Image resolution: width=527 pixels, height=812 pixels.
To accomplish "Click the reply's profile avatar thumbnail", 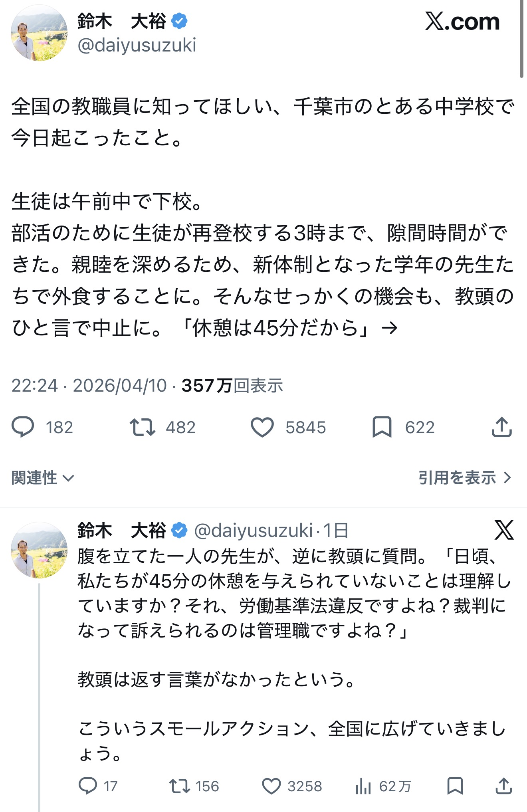I will [x=39, y=550].
